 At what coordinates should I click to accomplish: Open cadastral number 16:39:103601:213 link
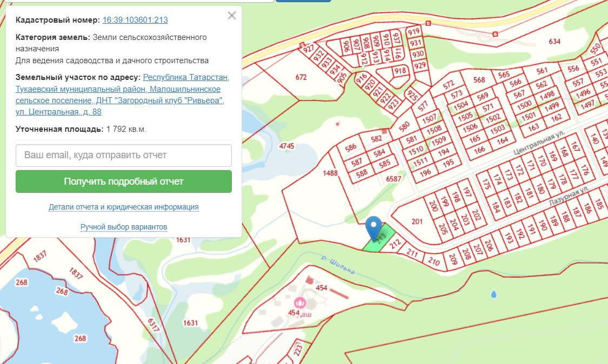[135, 20]
